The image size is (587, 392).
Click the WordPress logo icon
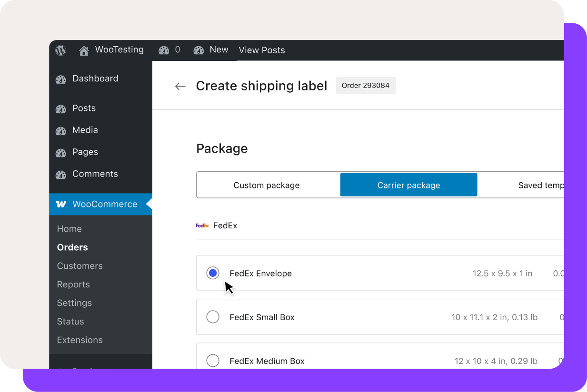[61, 50]
